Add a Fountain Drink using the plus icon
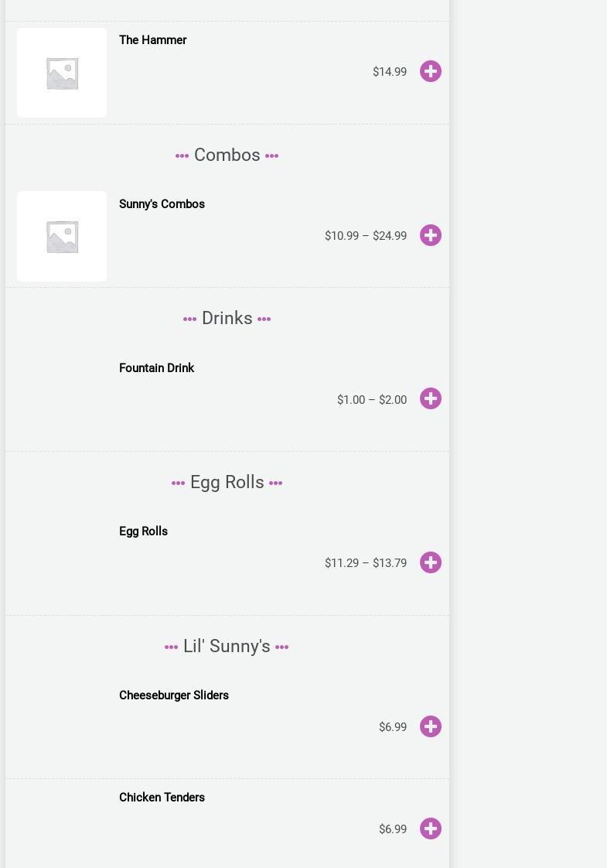Viewport: 607px width, 868px height. pos(431,398)
